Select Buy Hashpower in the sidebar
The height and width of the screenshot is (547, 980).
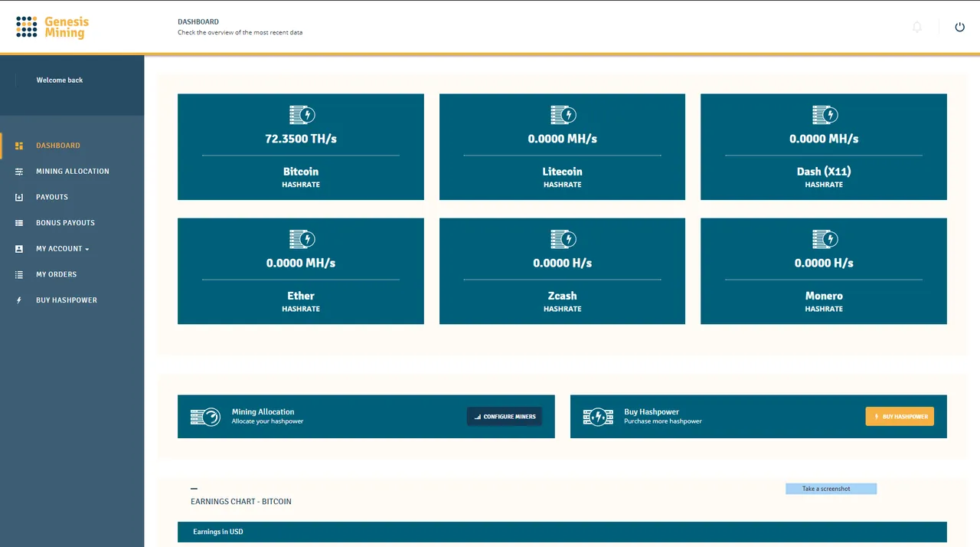point(67,300)
